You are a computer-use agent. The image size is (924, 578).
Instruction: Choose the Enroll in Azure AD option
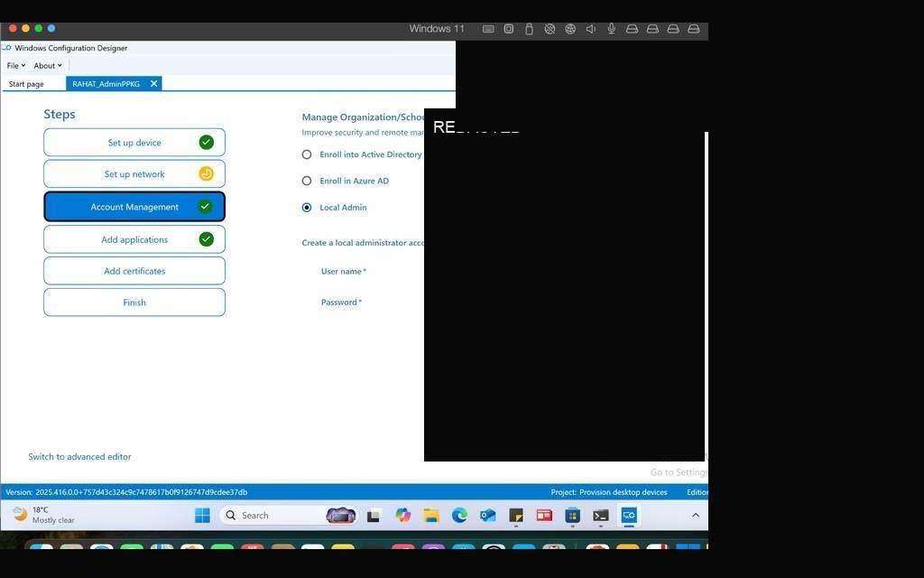307,181
